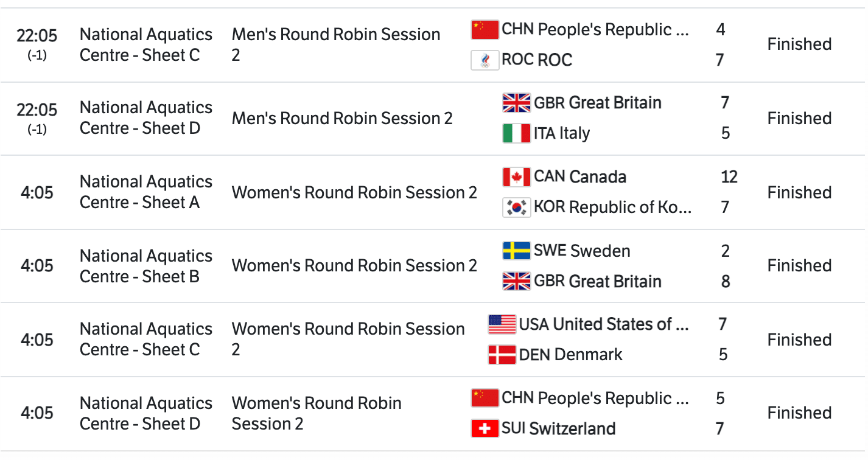The width and height of the screenshot is (868, 460).
Task: Open the SWE Sweden team link
Action: coord(581,251)
